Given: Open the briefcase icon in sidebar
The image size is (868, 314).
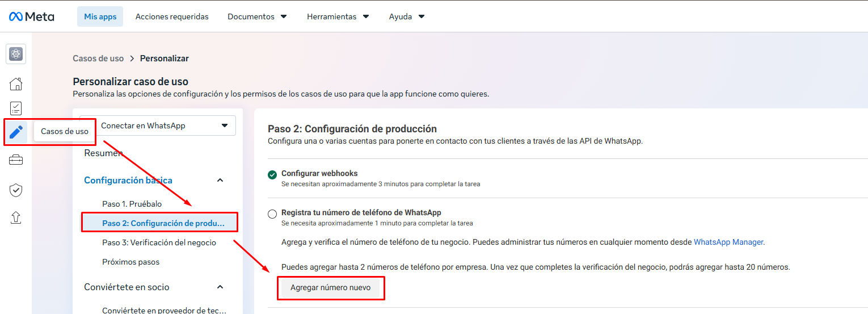Looking at the screenshot, I should (x=16, y=160).
